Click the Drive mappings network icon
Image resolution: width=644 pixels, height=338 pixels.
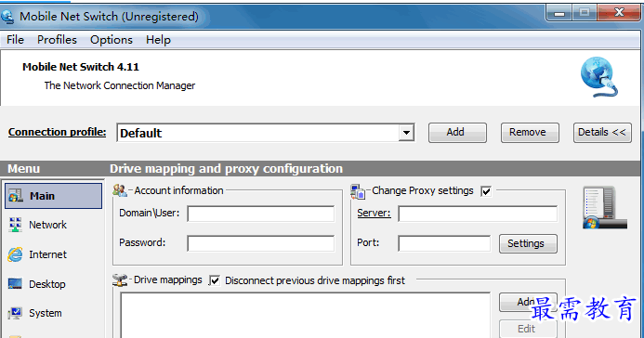click(120, 280)
